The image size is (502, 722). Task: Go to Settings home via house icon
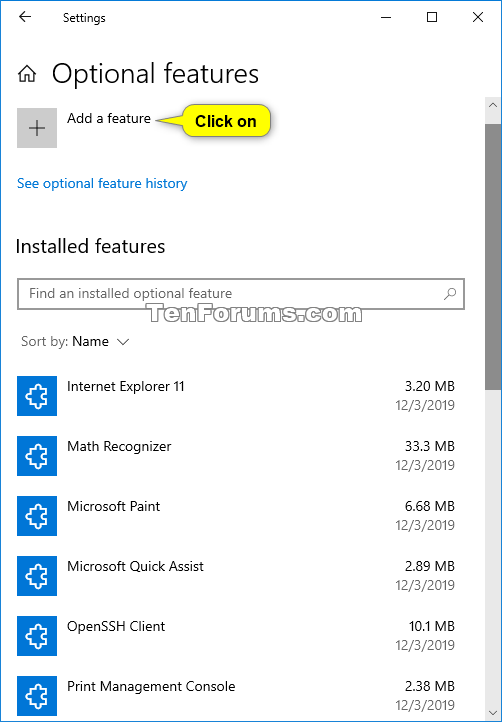[x=27, y=74]
